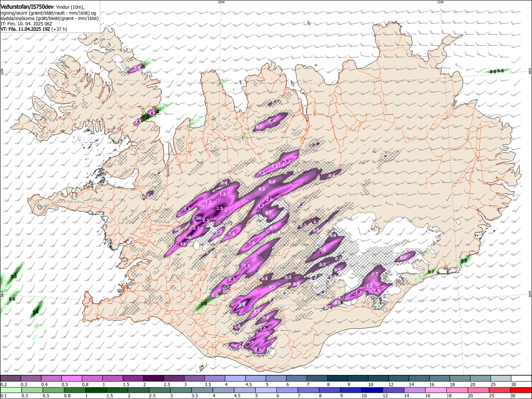Pick the red rain swatch between 25 and 30

point(500,390)
